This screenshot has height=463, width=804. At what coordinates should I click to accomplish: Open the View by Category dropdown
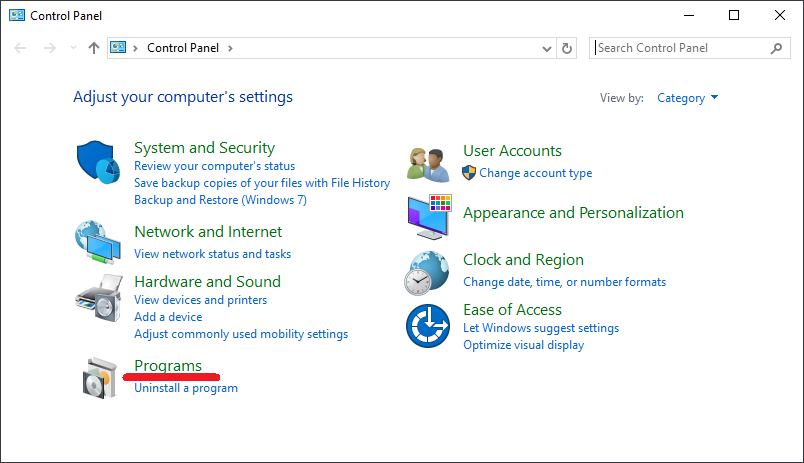point(688,98)
